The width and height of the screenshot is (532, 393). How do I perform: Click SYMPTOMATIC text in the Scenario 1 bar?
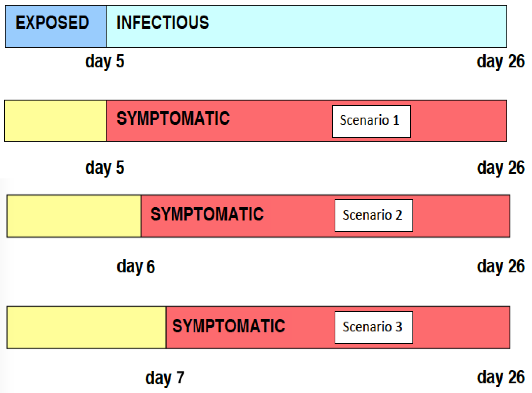[173, 118]
